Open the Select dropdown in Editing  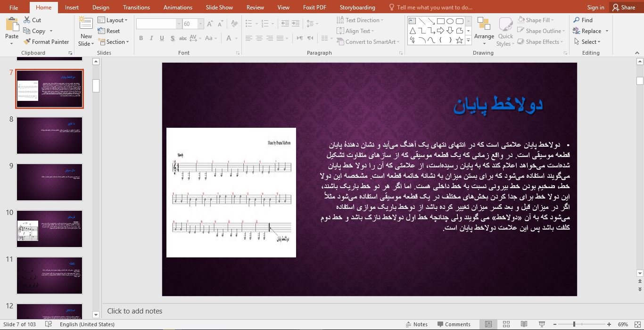(x=587, y=42)
